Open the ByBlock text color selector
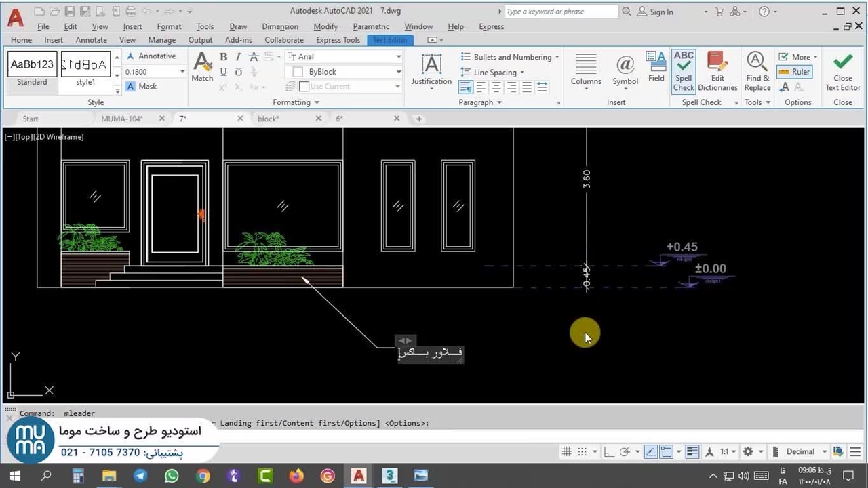 tap(398, 72)
